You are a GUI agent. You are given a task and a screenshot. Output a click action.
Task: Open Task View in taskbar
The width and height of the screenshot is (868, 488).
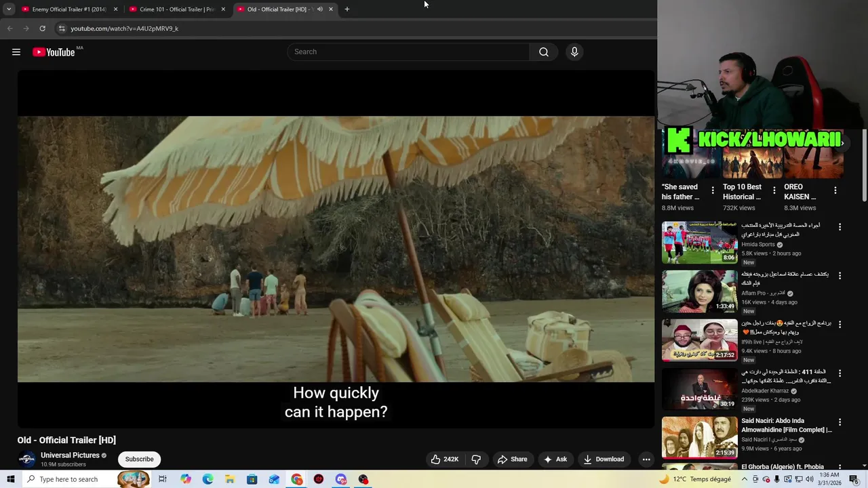(x=163, y=479)
